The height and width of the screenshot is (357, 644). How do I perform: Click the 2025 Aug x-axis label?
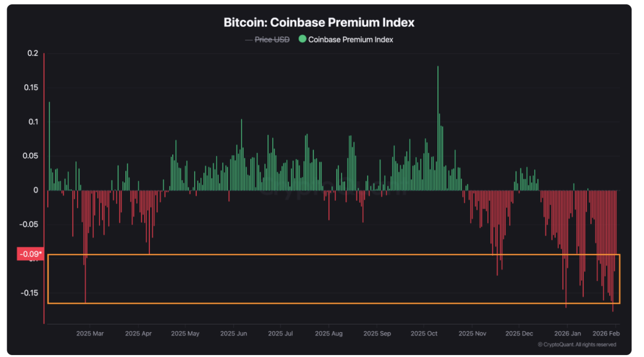329,333
